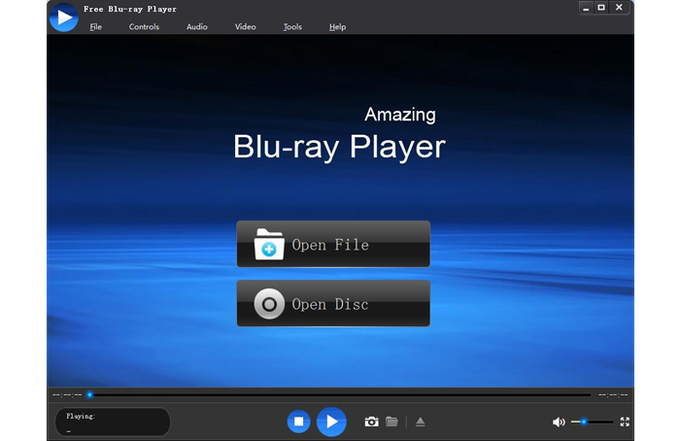Click the playback progress bar

tap(339, 395)
